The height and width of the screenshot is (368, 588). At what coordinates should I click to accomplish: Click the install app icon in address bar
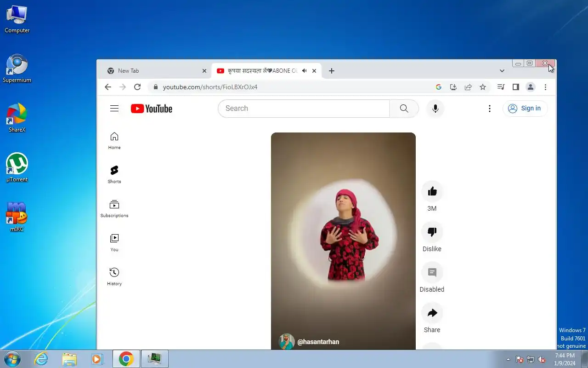pos(453,87)
